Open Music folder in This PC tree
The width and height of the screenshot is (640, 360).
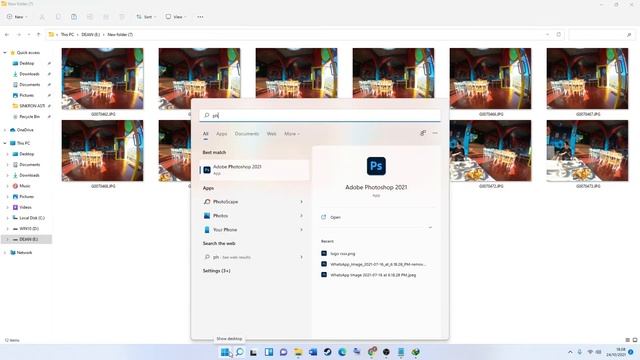[25, 186]
